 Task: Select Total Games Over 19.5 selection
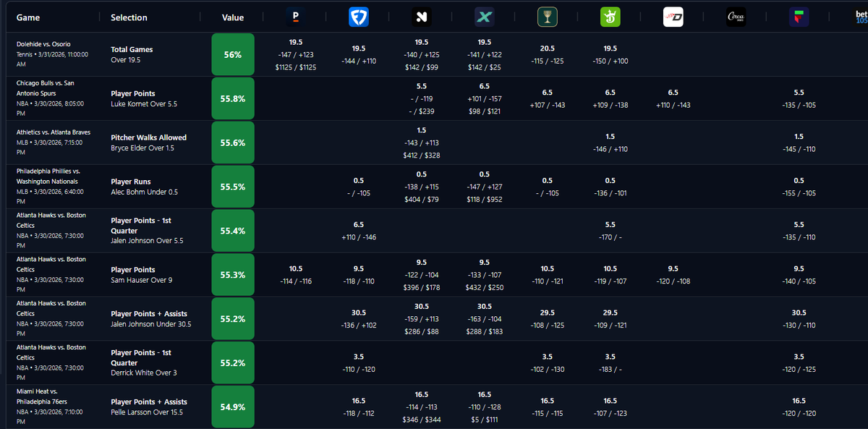(132, 55)
